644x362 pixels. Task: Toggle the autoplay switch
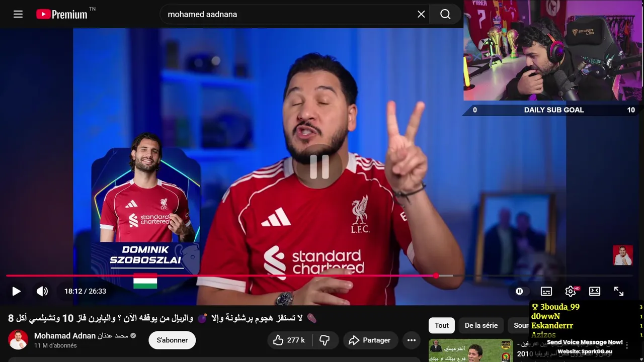(519, 291)
